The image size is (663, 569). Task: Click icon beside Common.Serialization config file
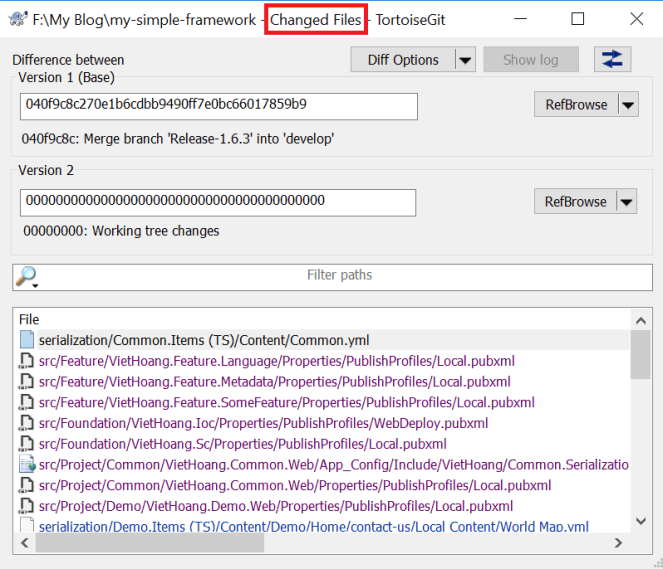(27, 464)
